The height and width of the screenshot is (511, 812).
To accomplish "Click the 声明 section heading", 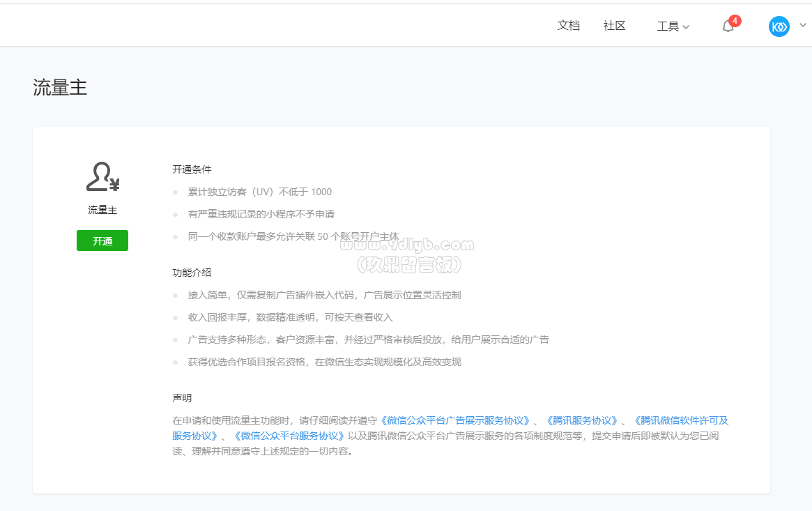I will pyautogui.click(x=182, y=397).
